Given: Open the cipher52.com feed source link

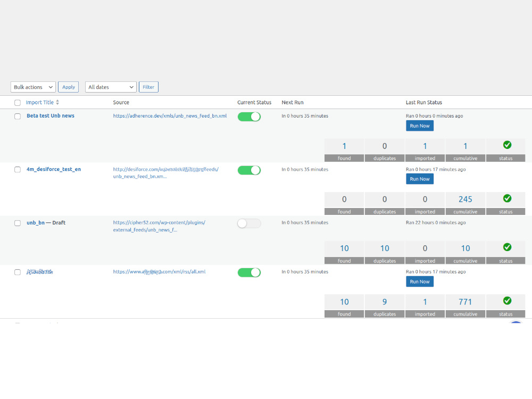Looking at the screenshot, I should pyautogui.click(x=159, y=226).
